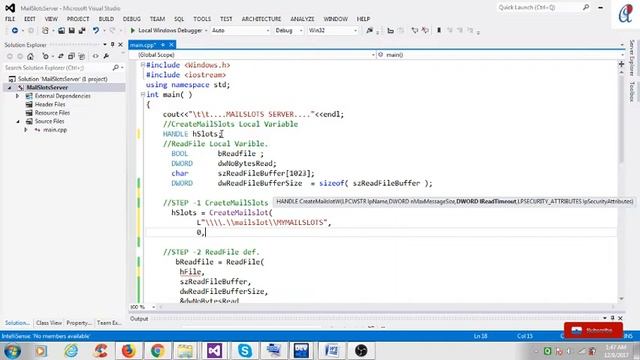Collapse the Source Files folder

tap(18, 121)
